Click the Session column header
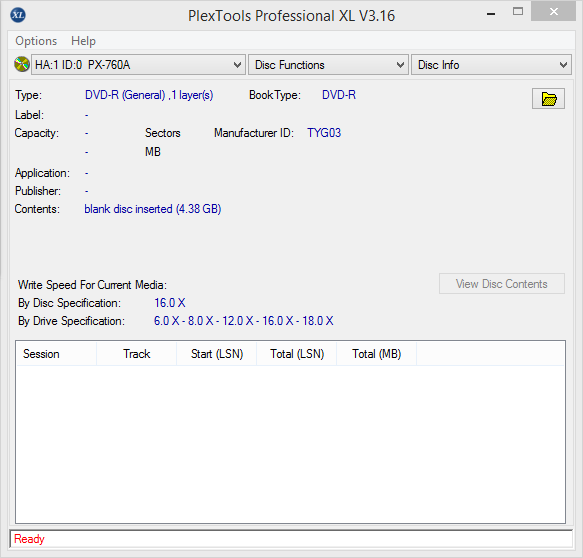Image resolution: width=583 pixels, height=558 pixels. (57, 354)
